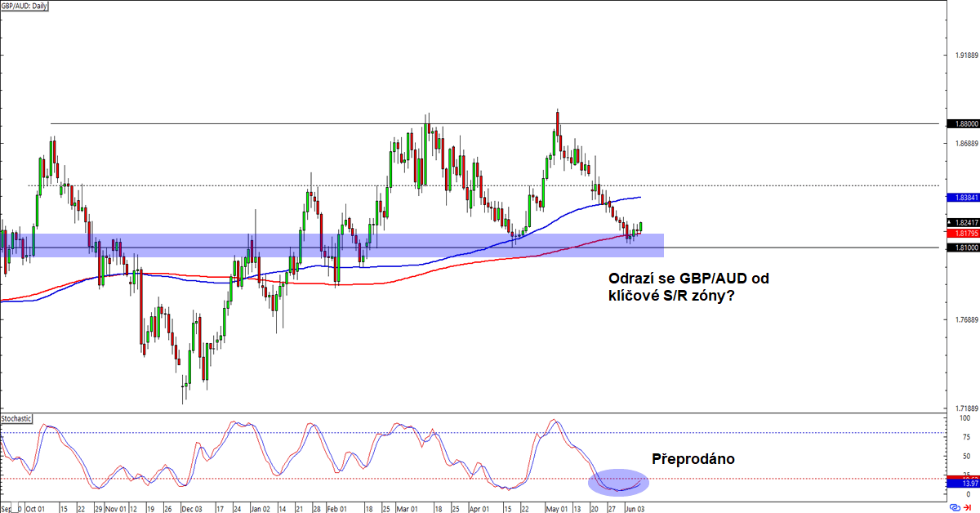Click the 1.86889 price axis value
The height and width of the screenshot is (513, 980).
tap(965, 143)
